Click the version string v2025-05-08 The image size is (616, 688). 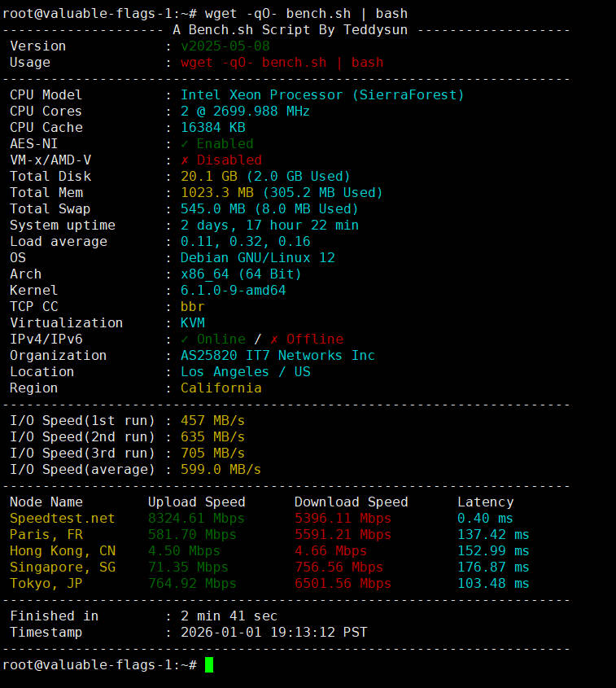click(225, 46)
